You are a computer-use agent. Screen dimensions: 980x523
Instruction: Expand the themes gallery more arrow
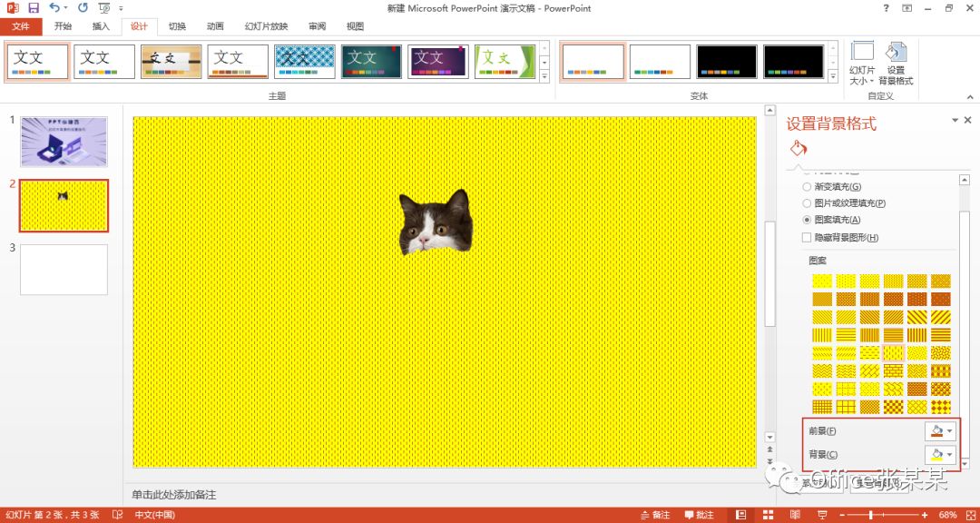pos(544,76)
